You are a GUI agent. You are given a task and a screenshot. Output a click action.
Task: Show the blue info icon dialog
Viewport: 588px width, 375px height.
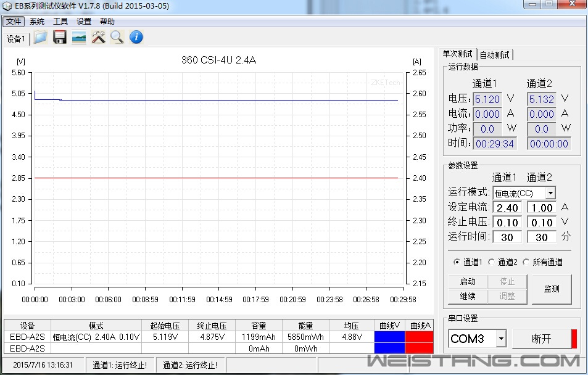[x=136, y=37]
